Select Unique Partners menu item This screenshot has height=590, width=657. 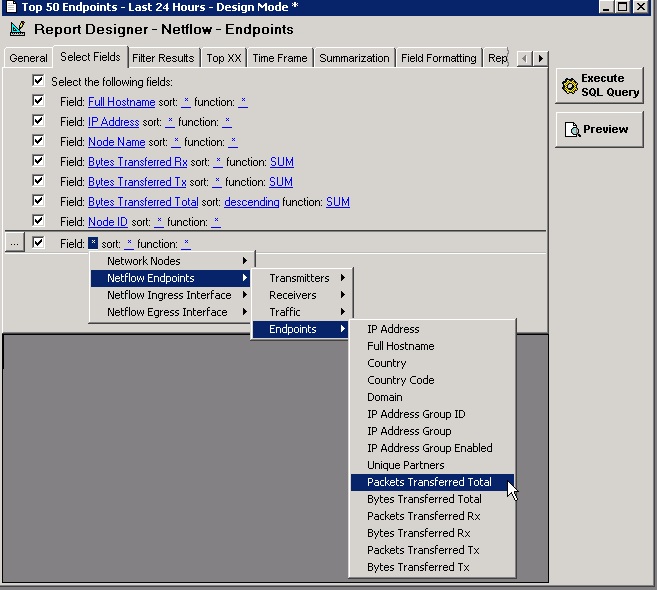click(432, 465)
